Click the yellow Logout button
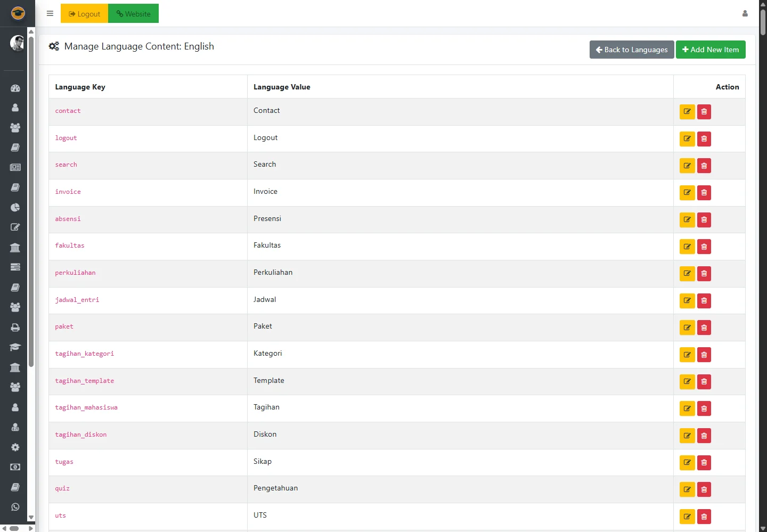This screenshot has height=532, width=767. pos(84,13)
